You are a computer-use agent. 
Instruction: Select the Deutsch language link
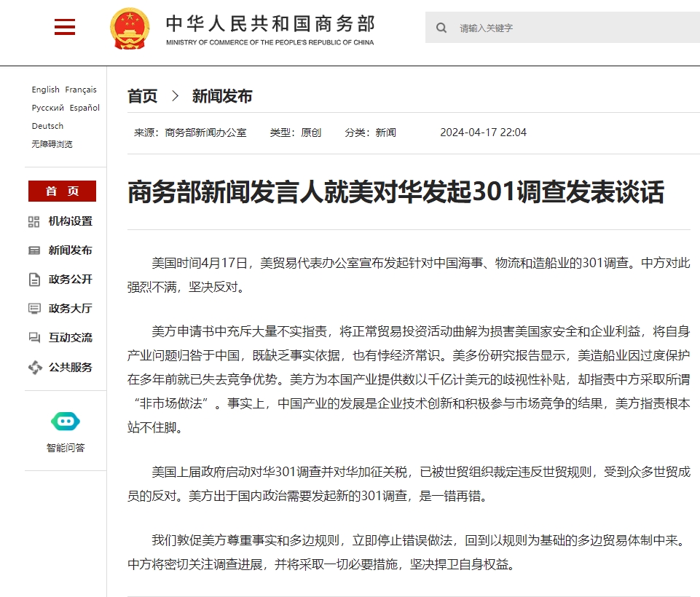47,126
